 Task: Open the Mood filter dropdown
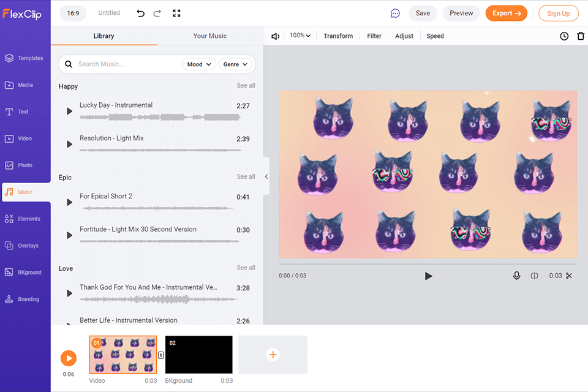click(x=199, y=64)
